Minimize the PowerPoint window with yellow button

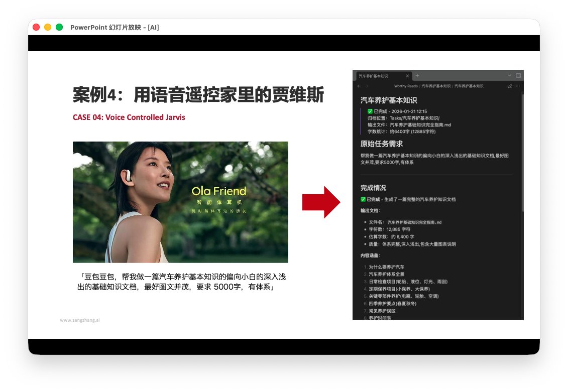pos(48,27)
